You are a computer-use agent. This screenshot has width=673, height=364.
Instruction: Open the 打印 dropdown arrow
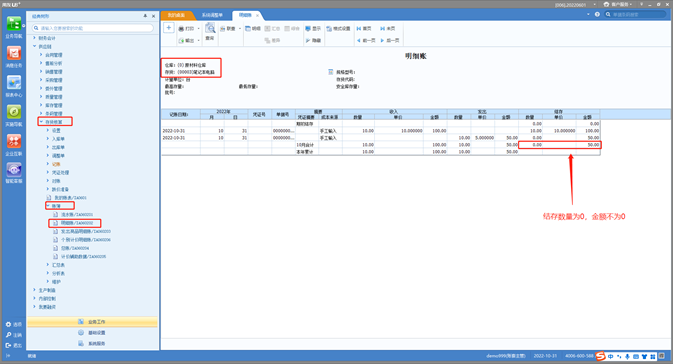click(198, 29)
